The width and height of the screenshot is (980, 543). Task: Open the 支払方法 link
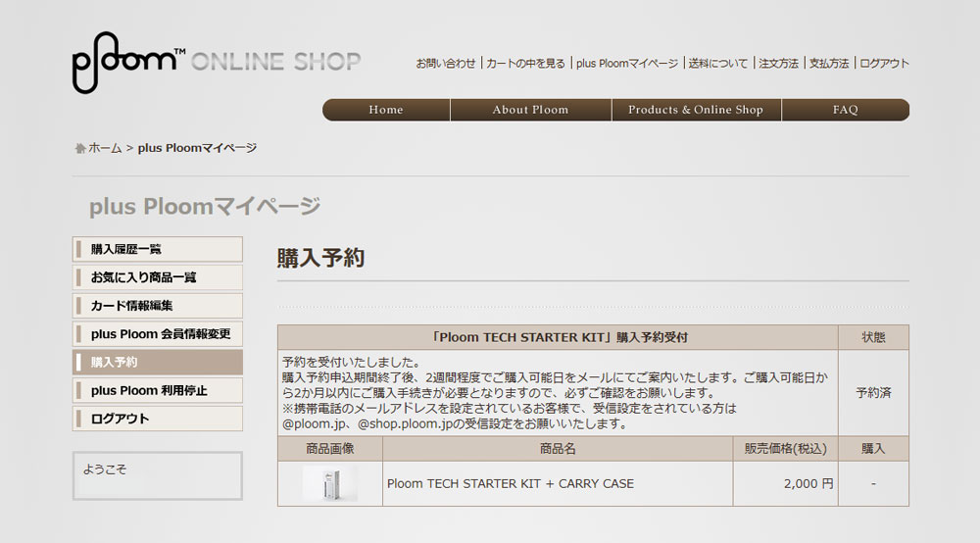[829, 63]
